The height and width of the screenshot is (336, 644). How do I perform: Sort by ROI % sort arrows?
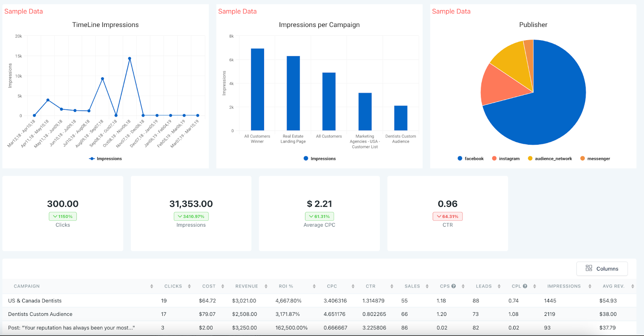coord(314,286)
